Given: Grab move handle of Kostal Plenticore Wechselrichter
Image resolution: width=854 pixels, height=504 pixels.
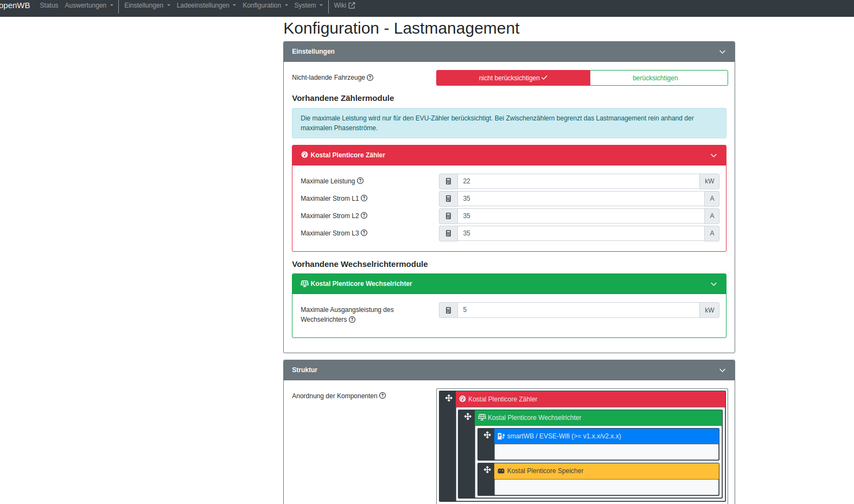Looking at the screenshot, I should [x=468, y=417].
